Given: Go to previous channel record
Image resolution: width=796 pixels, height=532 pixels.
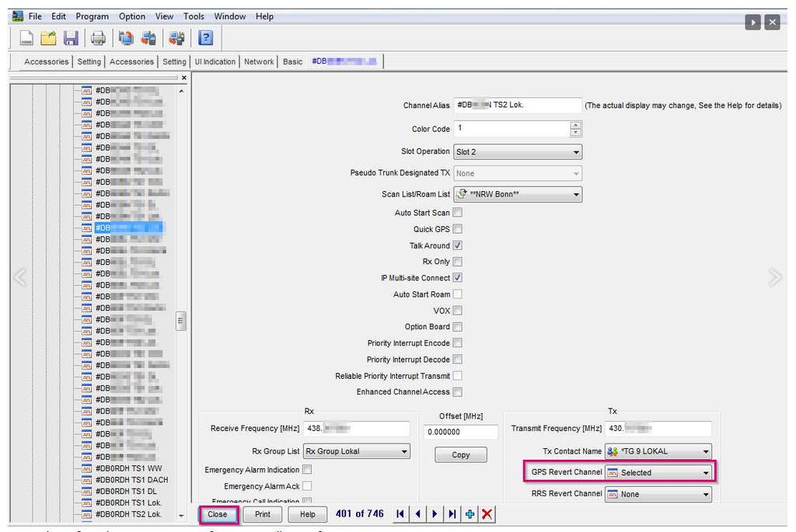Looking at the screenshot, I should [417, 513].
